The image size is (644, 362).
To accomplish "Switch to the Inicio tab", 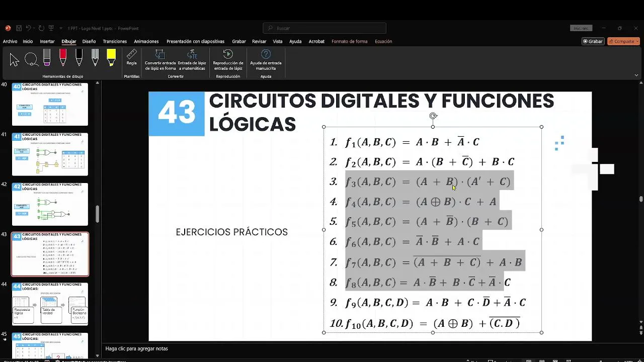I will pos(28,41).
